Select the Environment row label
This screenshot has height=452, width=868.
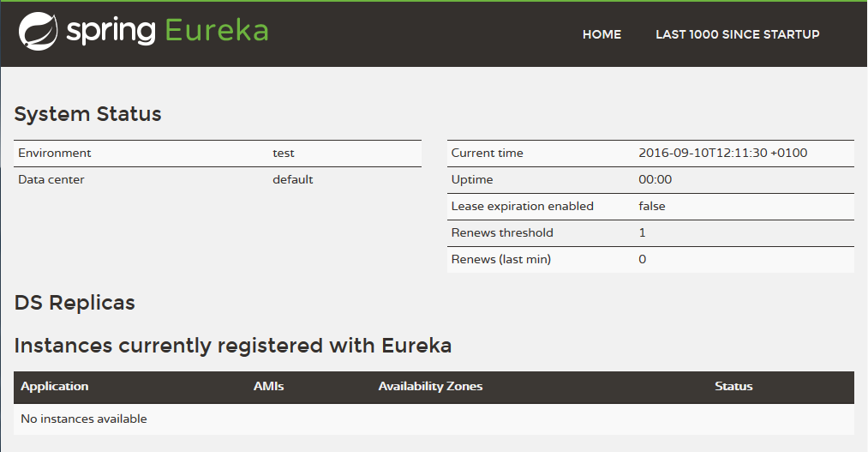[55, 153]
